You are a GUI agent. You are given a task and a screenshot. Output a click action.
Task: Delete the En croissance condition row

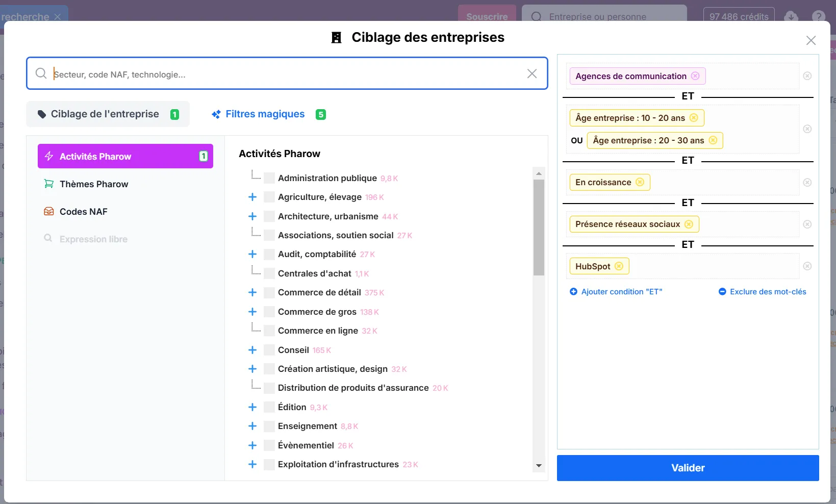(807, 183)
